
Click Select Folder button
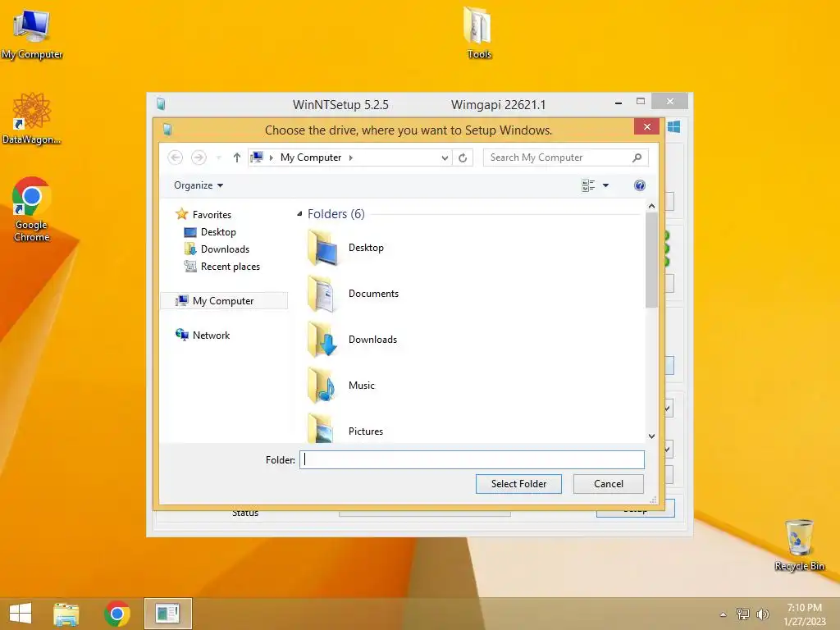pos(518,484)
